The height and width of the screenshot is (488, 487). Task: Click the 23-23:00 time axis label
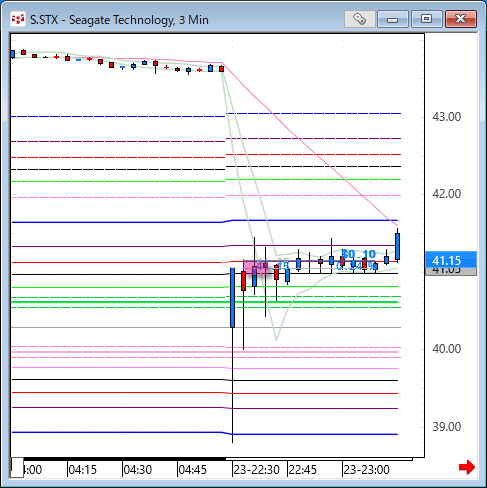pos(366,470)
